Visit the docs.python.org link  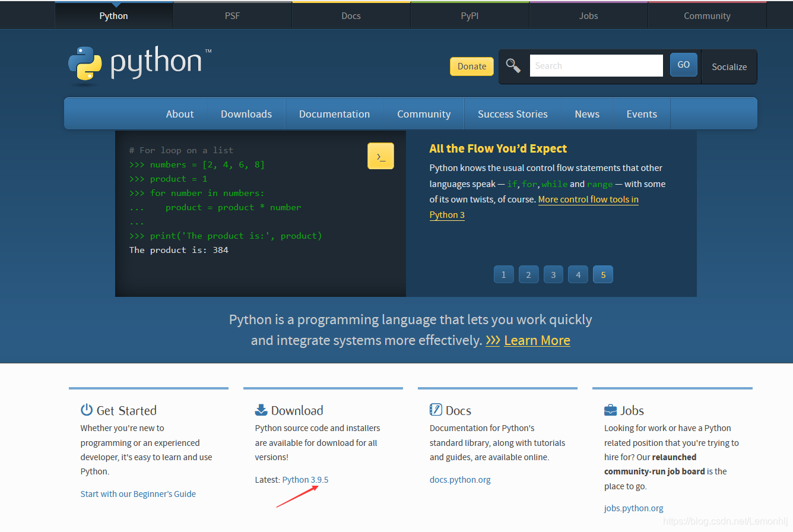(x=460, y=480)
